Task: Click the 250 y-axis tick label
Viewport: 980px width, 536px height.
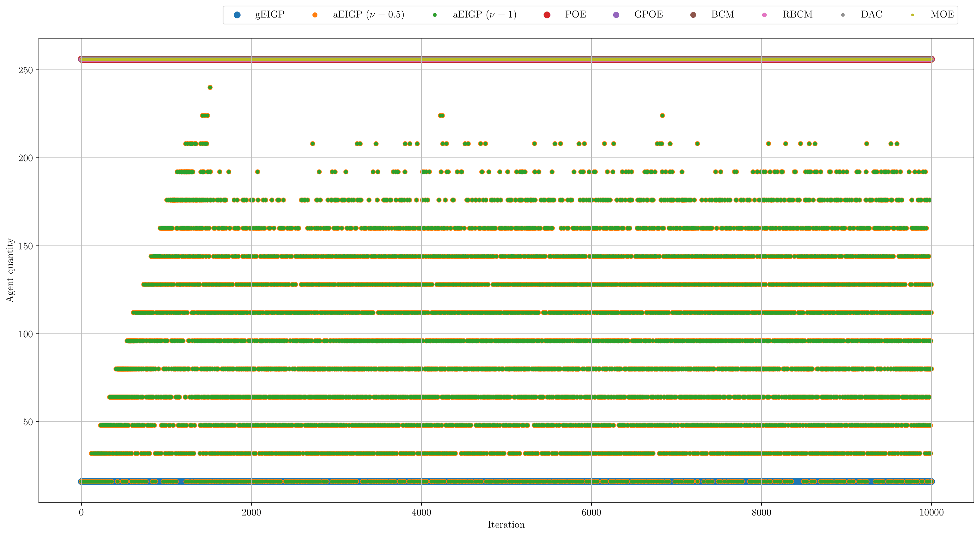Action: click(26, 70)
